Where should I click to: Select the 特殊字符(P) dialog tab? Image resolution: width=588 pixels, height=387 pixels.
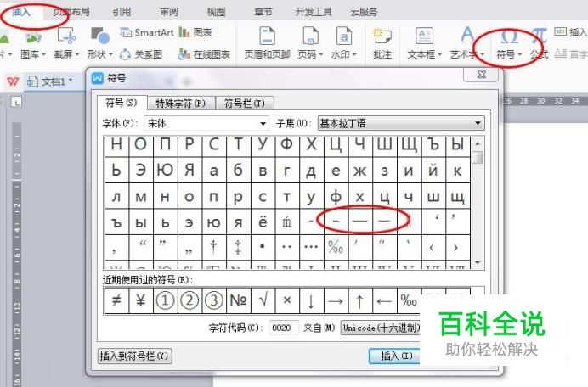pyautogui.click(x=181, y=103)
